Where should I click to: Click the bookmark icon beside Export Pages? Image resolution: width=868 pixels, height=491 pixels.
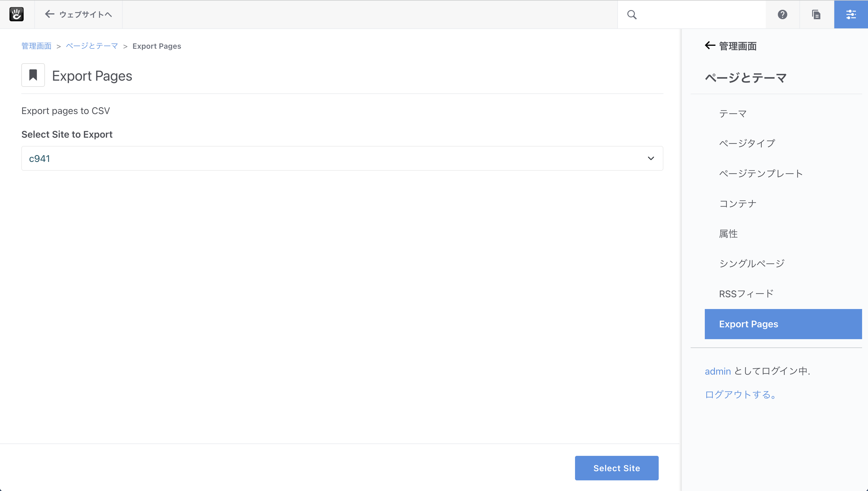tap(33, 75)
